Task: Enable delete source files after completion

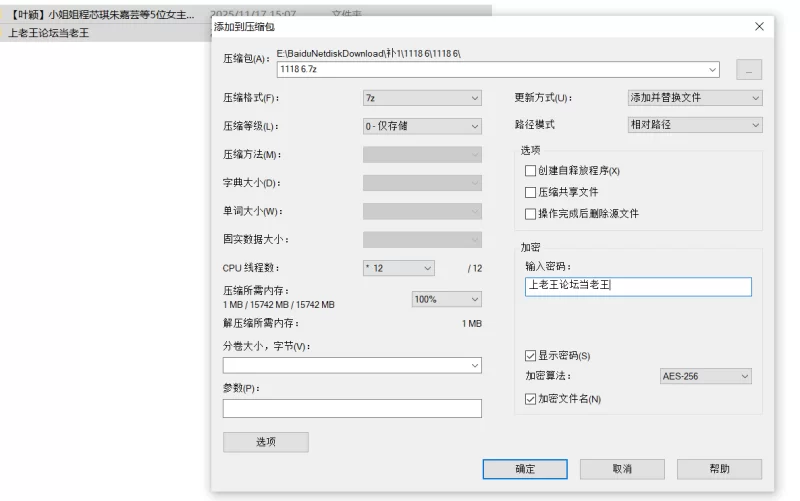Action: pyautogui.click(x=531, y=214)
